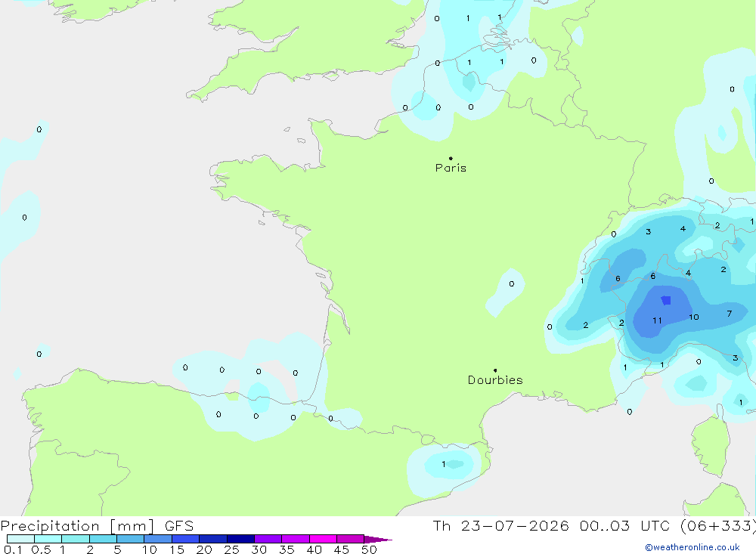Select the 40–45 mm magenta legend swatch

323,539
